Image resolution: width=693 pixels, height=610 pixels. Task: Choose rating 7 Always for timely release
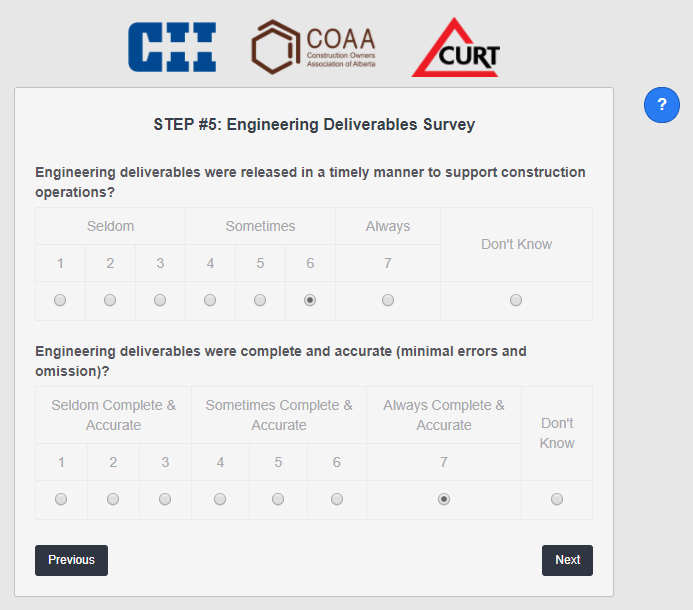[388, 300]
